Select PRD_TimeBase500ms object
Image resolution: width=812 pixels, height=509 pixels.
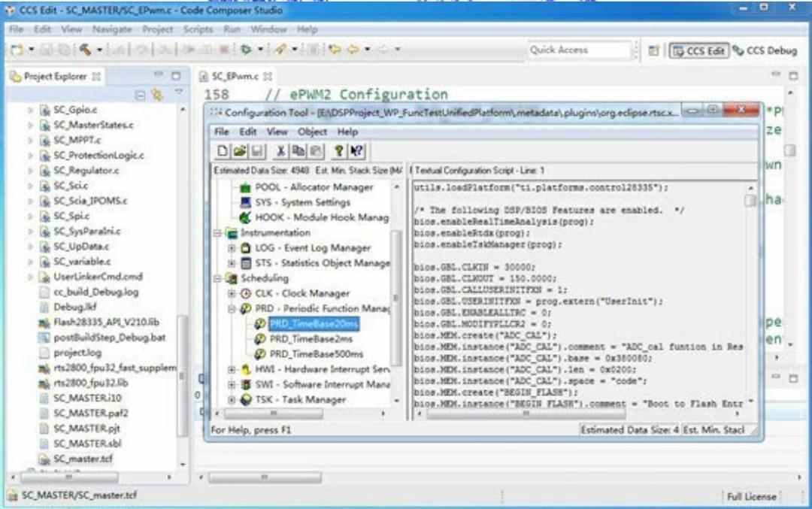tap(316, 354)
